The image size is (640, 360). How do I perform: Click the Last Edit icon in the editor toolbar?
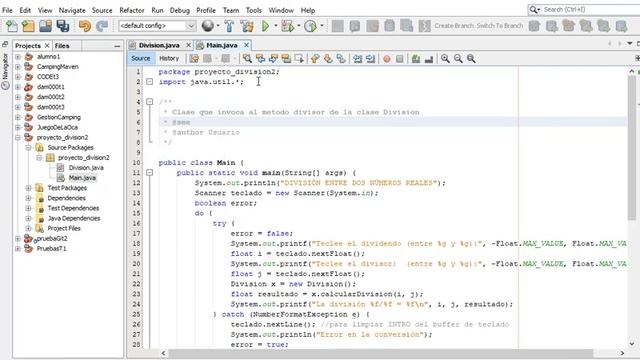194,59
